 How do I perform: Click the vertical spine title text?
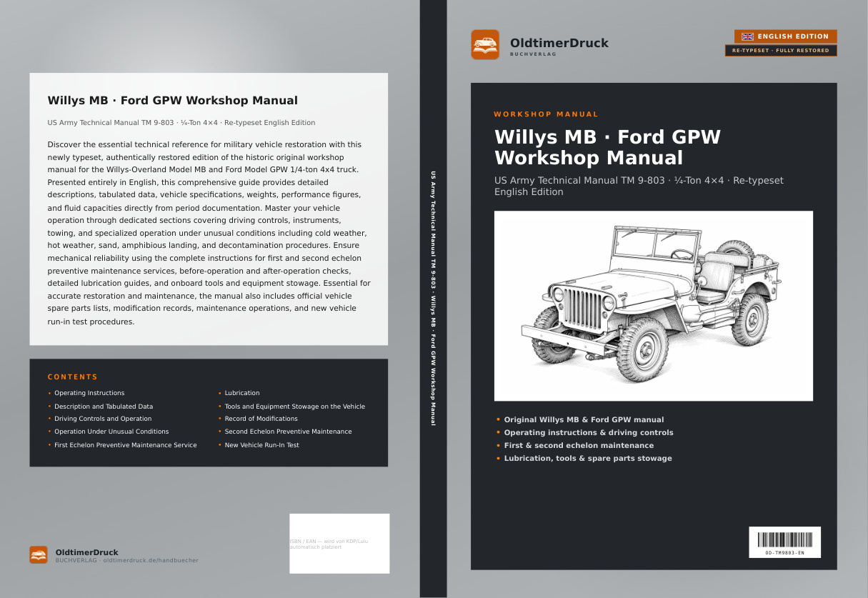[x=433, y=299]
